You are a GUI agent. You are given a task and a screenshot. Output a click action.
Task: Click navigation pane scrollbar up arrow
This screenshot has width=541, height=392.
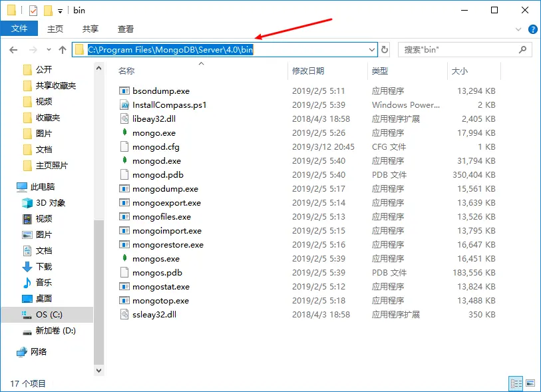[98, 69]
